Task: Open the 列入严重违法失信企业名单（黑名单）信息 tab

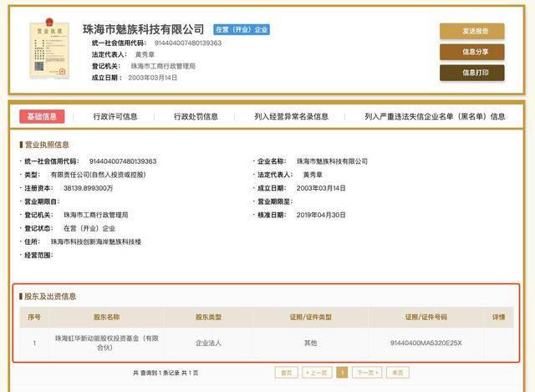Action: [x=435, y=117]
